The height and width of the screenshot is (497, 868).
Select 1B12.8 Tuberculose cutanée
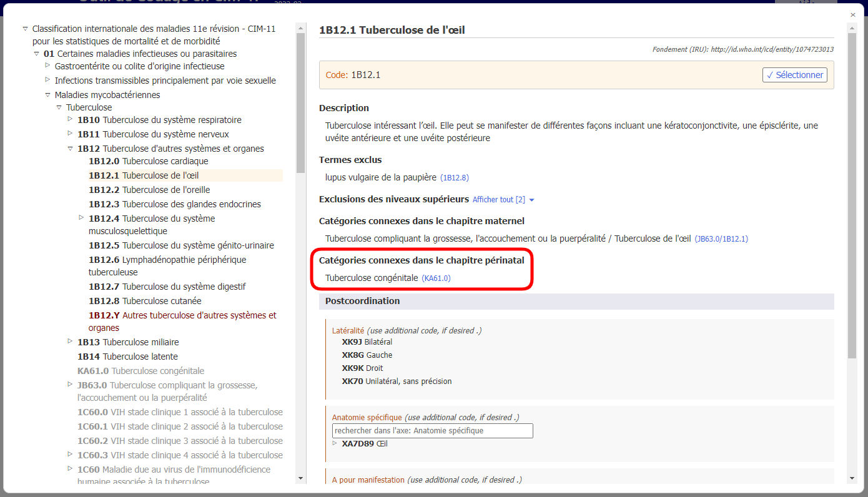[145, 301]
